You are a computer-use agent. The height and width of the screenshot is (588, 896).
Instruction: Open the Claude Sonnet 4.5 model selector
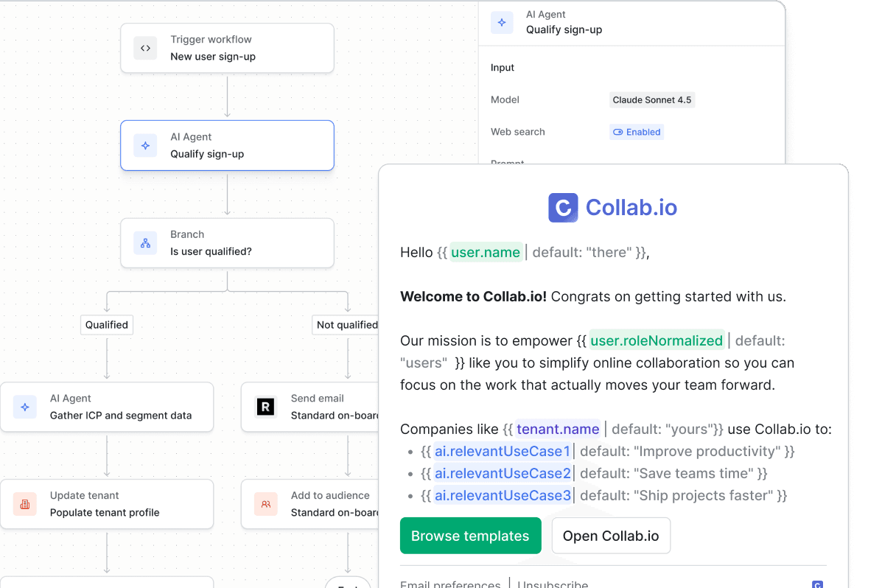coord(652,99)
